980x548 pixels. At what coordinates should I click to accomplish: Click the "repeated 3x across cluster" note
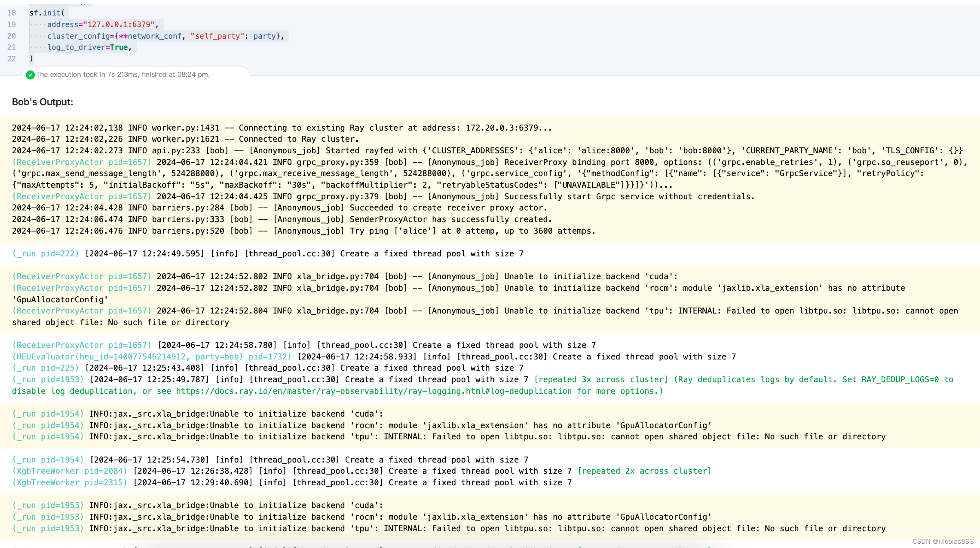600,380
